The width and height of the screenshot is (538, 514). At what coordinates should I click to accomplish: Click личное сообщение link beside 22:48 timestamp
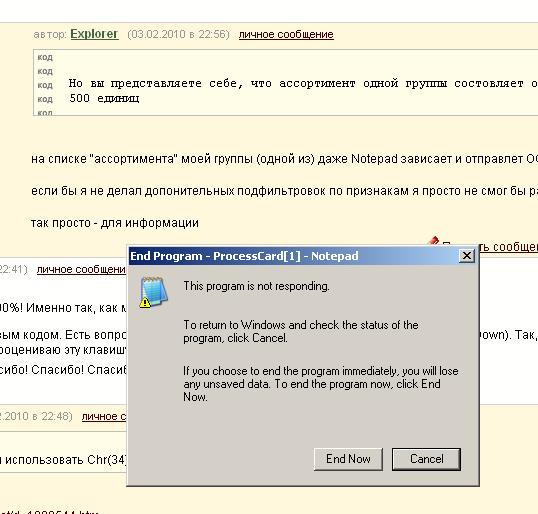(x=104, y=416)
